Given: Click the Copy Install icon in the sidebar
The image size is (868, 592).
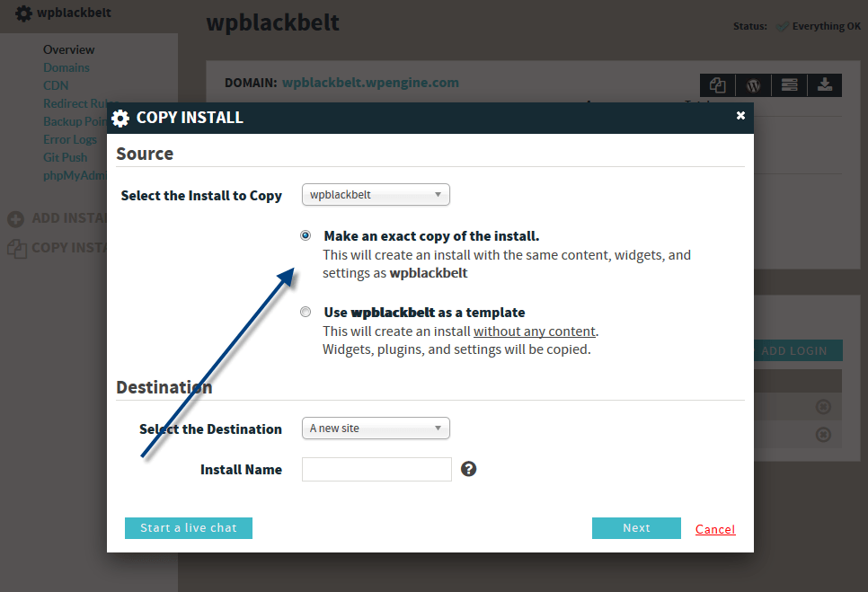Looking at the screenshot, I should 16,249.
